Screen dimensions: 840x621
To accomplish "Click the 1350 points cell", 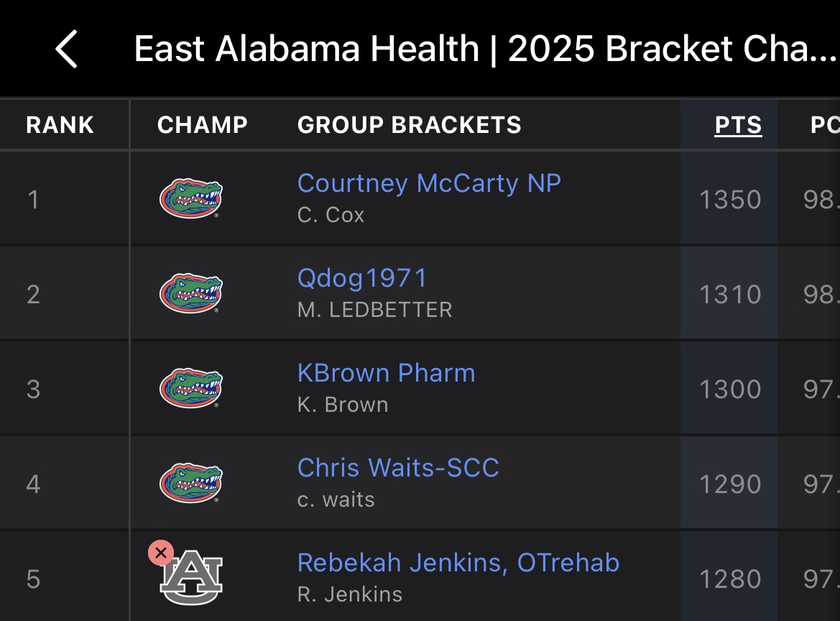I will pyautogui.click(x=730, y=200).
